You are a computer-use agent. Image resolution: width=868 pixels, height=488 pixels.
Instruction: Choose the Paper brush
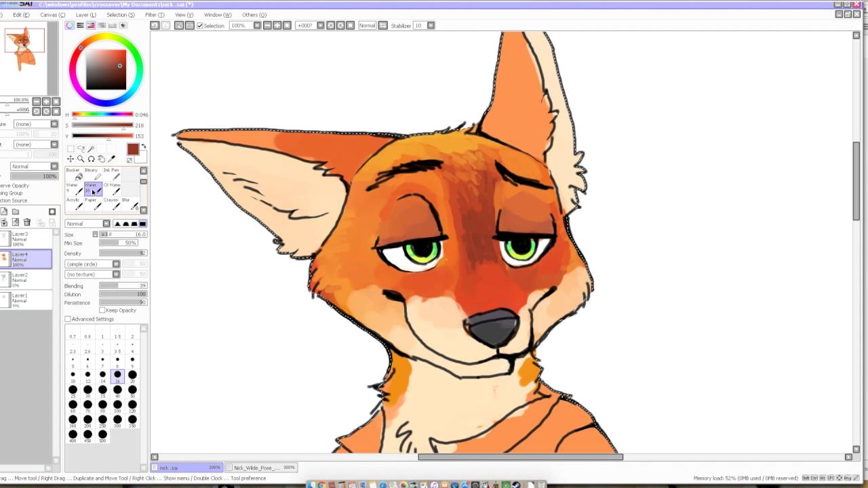(93, 204)
